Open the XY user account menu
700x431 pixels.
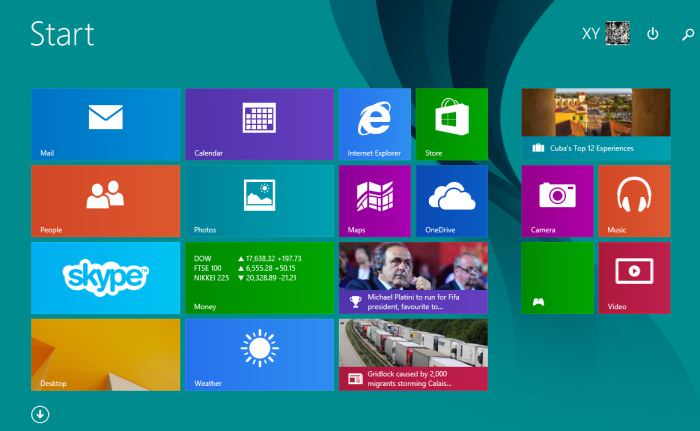coord(605,34)
